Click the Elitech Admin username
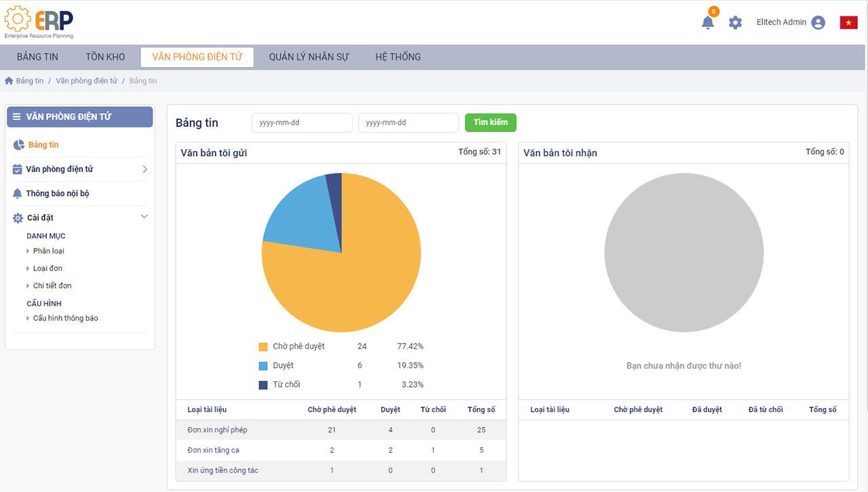 pyautogui.click(x=781, y=22)
